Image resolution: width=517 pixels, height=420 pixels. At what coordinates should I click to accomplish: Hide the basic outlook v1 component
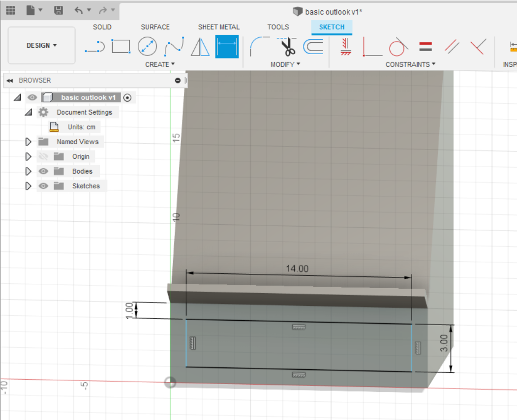pyautogui.click(x=32, y=97)
